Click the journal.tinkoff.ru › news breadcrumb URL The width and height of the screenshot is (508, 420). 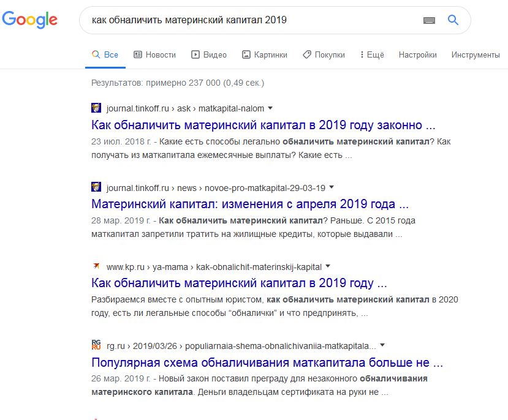(x=216, y=188)
